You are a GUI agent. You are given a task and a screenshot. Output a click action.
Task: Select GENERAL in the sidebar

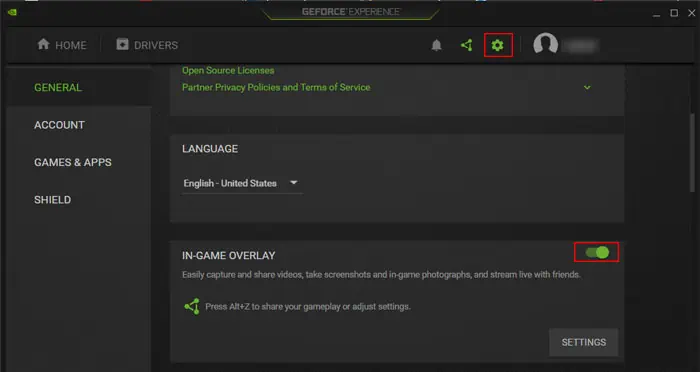58,88
